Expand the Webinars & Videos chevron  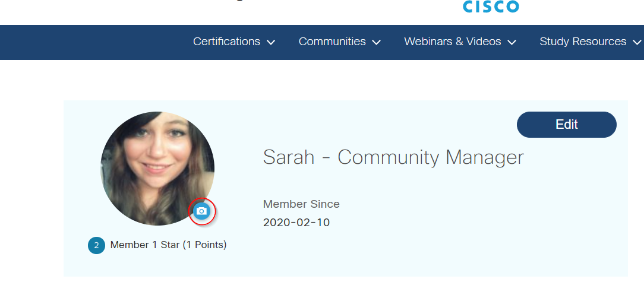click(512, 43)
